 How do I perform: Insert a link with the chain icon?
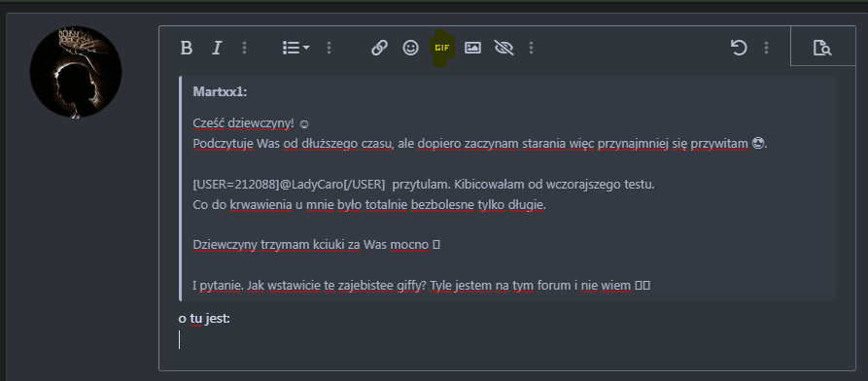[x=379, y=49]
